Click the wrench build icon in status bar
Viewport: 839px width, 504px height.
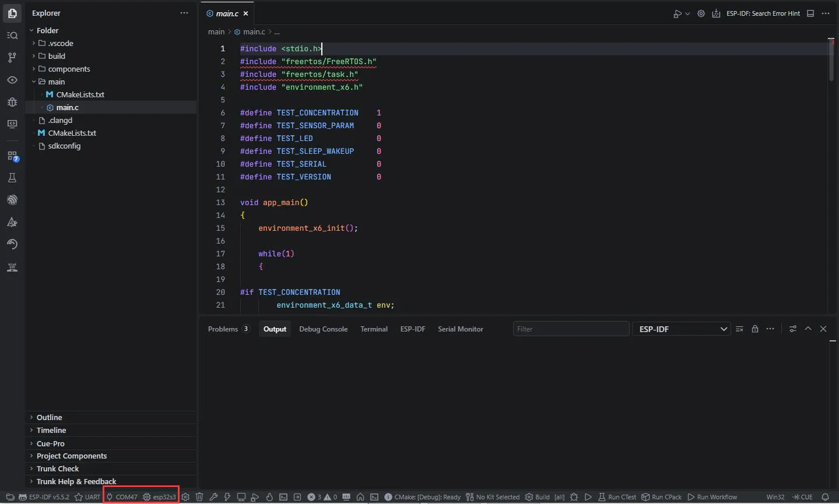click(x=213, y=497)
